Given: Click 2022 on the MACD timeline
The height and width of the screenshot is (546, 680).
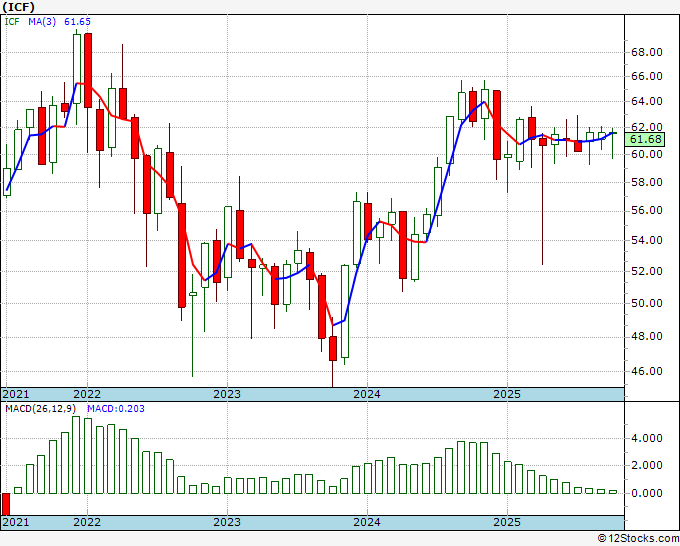Looking at the screenshot, I should [87, 522].
